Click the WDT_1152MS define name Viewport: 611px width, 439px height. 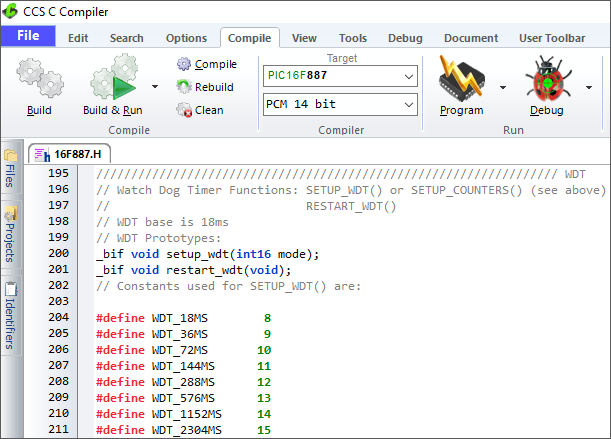pos(187,414)
